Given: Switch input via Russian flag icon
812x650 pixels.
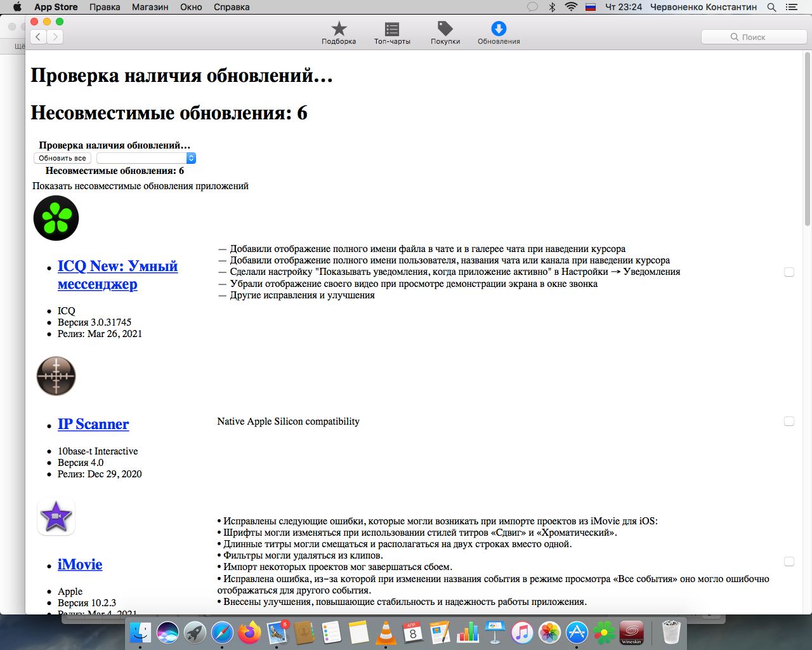Looking at the screenshot, I should pos(591,7).
